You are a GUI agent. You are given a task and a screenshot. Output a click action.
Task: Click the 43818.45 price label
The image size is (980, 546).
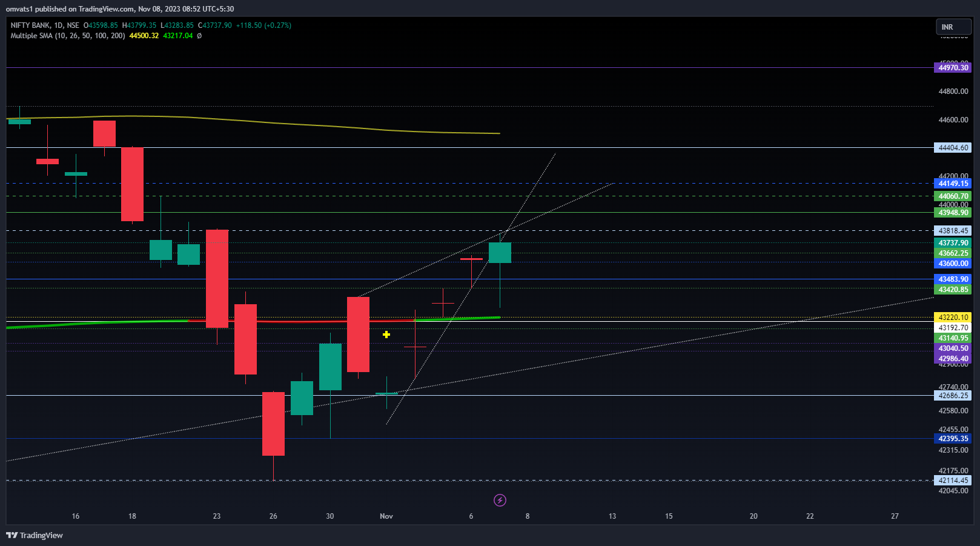953,231
